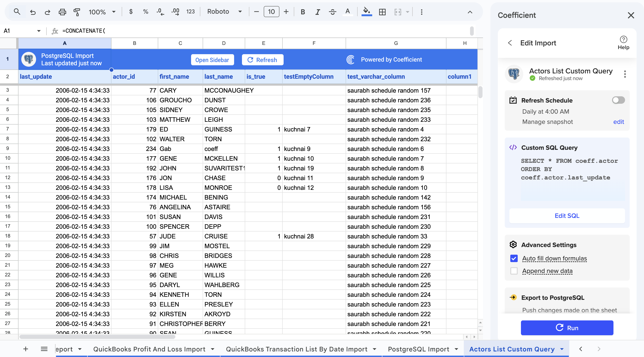The width and height of the screenshot is (644, 357).
Task: Switch to the PostgreSQL Import sheet tab
Action: pos(418,349)
